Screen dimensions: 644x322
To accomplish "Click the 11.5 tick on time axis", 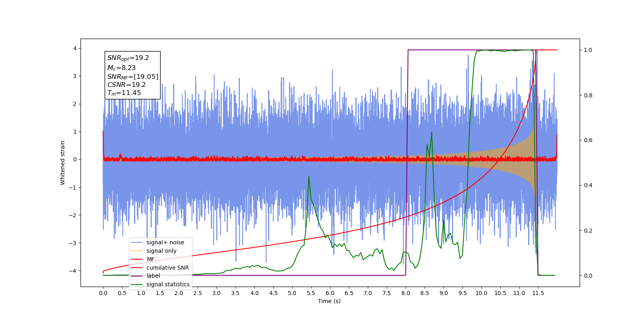I will (538, 293).
